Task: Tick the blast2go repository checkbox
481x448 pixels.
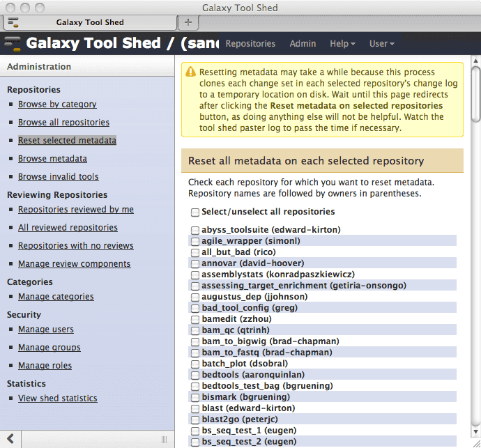Action: pyautogui.click(x=196, y=419)
